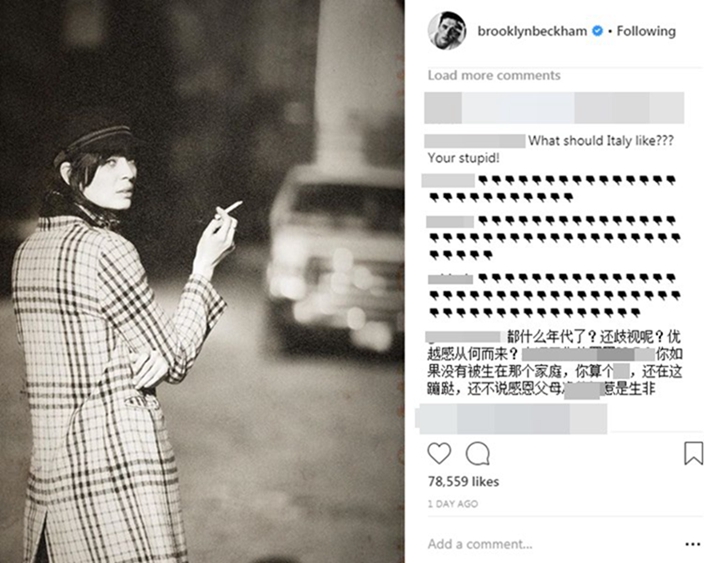Open the brooklynbeckham username link
Image resolution: width=704 pixels, height=563 pixels.
[532, 31]
